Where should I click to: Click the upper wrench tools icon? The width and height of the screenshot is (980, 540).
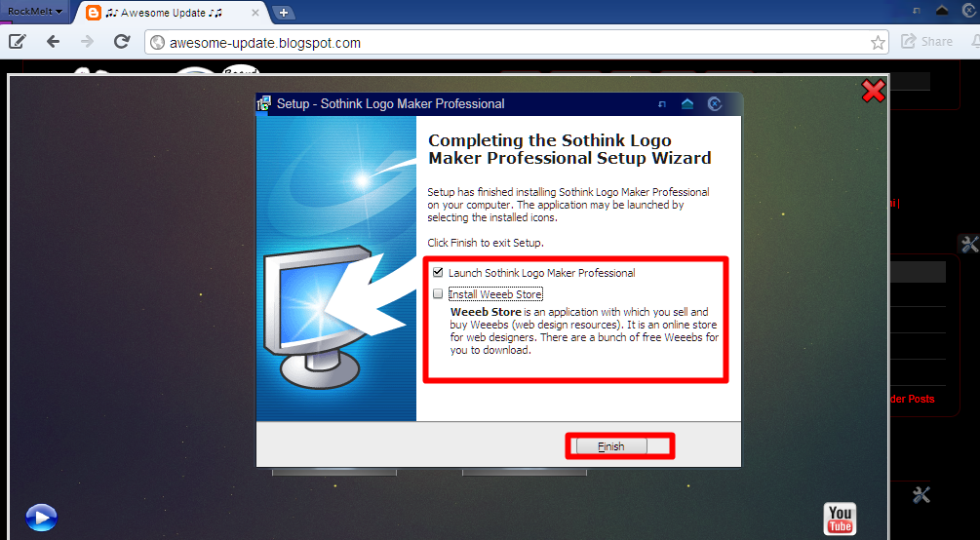point(969,245)
